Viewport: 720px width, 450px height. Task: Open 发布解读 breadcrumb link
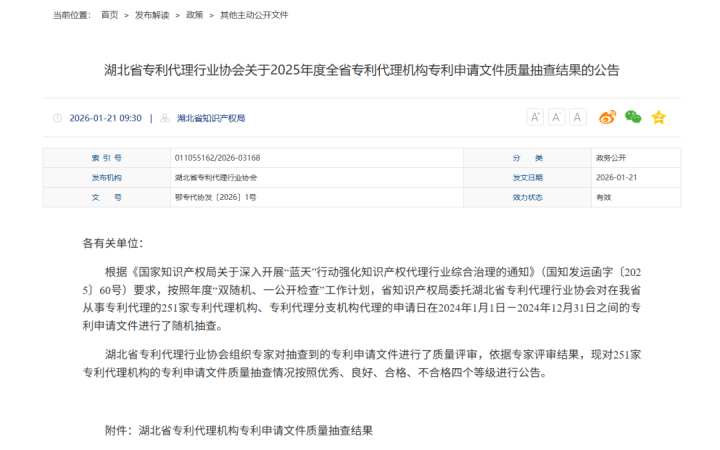152,15
